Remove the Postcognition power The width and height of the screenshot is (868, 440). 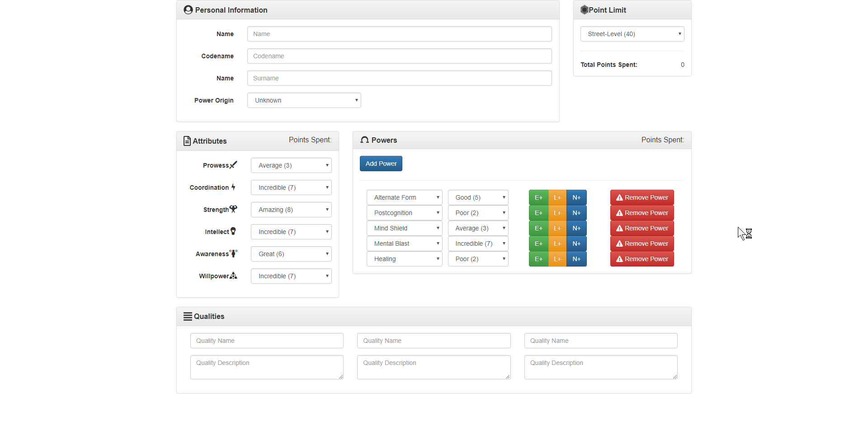pos(642,213)
